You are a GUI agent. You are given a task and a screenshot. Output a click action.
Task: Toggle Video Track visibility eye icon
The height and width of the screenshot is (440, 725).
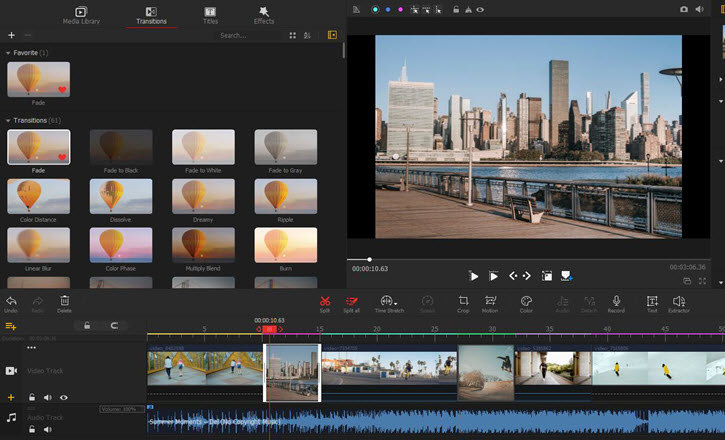(63, 398)
